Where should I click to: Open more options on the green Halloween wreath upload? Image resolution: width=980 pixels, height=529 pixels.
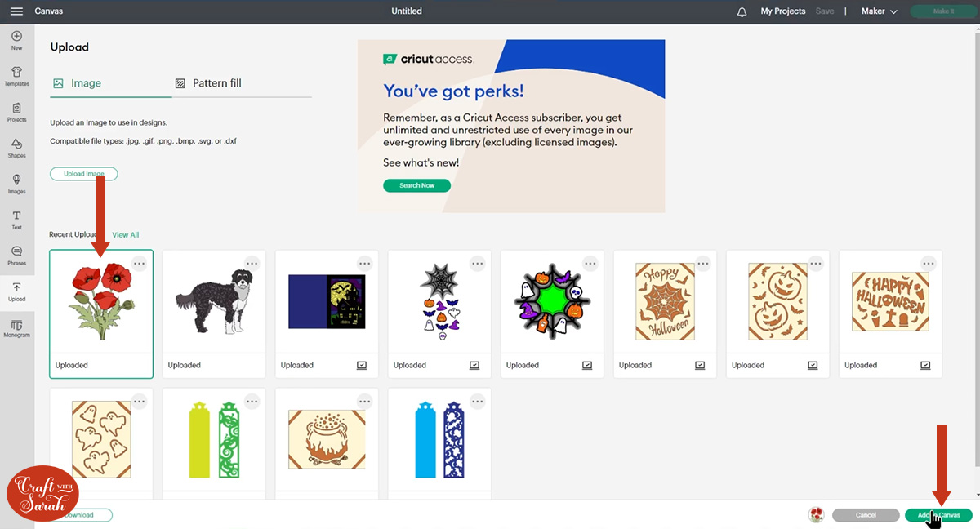tap(590, 263)
